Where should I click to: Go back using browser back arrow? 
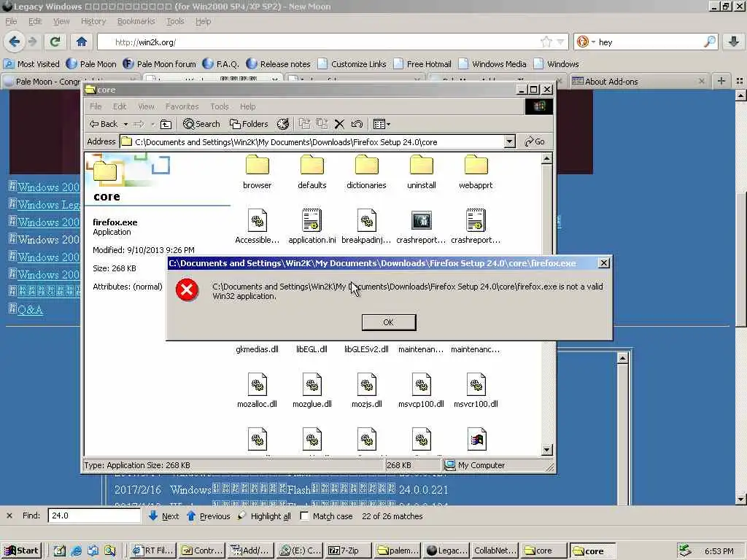(15, 42)
